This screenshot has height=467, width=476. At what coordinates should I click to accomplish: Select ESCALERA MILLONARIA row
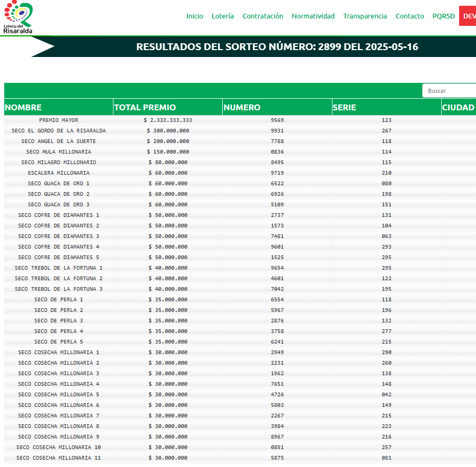coord(59,173)
